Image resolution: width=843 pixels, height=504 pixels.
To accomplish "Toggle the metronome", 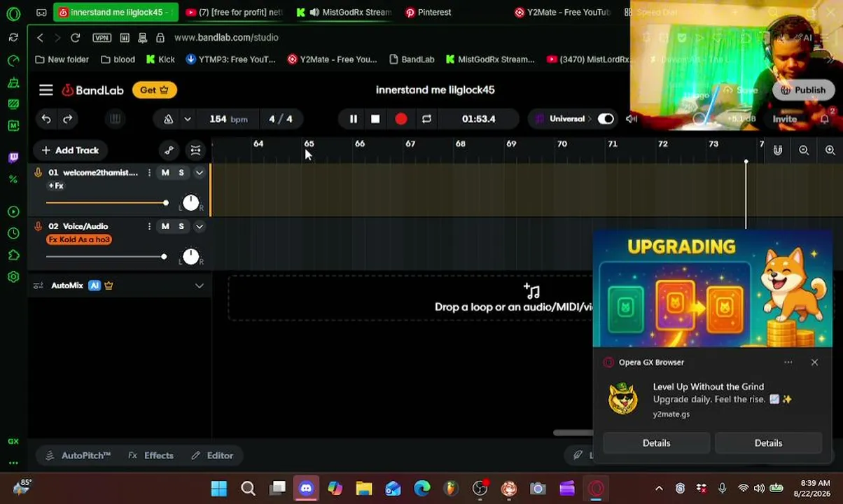I will coord(168,119).
